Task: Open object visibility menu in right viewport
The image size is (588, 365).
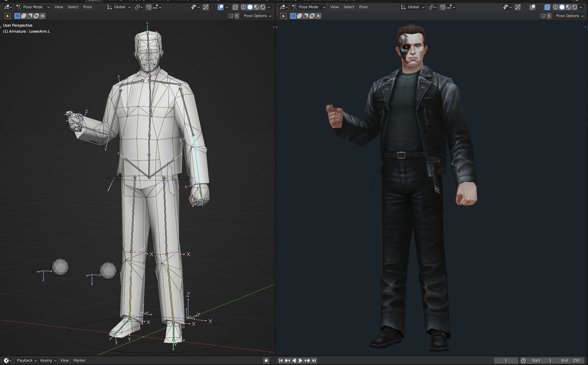Action: click(x=508, y=7)
